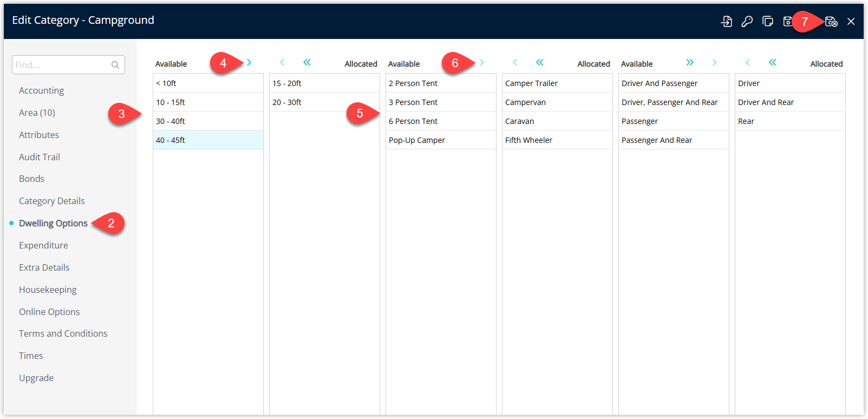This screenshot has height=419, width=868.
Task: Select 'Driver, Passenger And Rear' available option
Action: 674,102
